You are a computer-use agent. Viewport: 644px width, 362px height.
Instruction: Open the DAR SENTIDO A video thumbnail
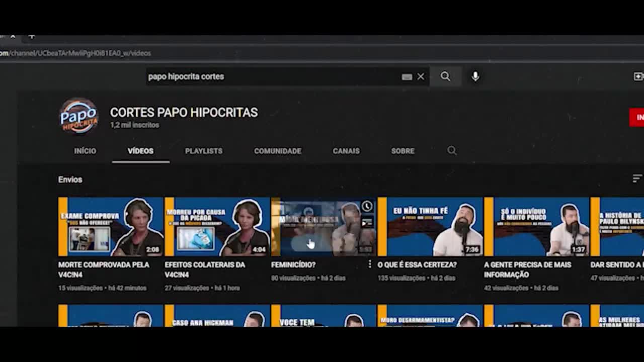(x=617, y=226)
